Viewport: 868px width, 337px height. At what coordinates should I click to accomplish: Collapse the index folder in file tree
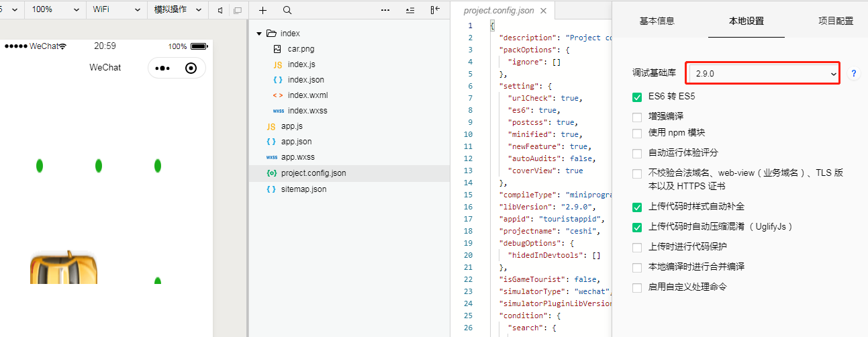258,34
